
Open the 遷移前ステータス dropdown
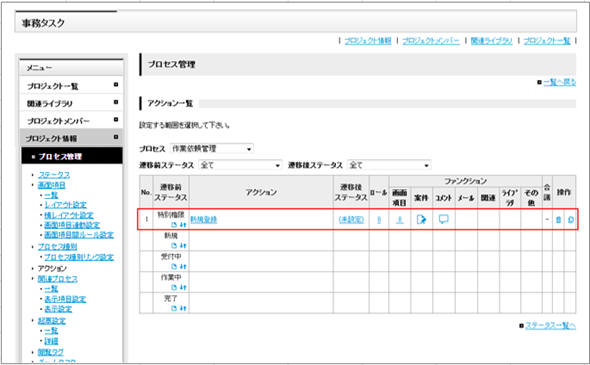240,165
